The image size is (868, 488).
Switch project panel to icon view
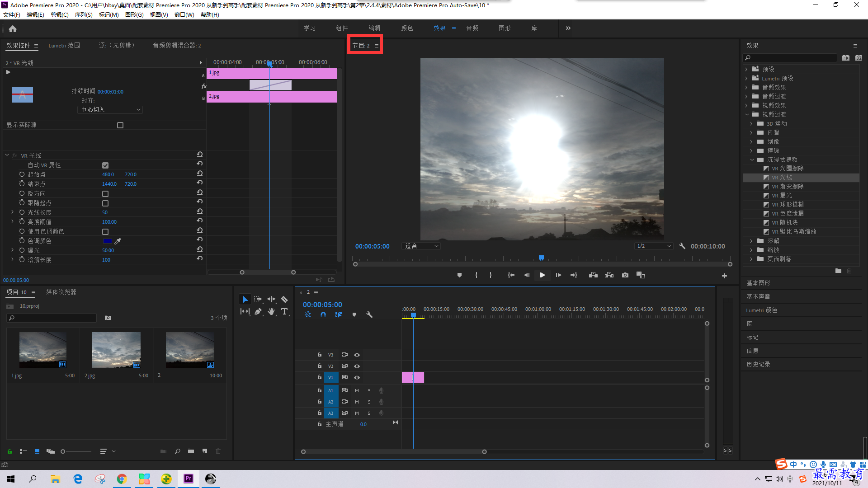click(x=37, y=451)
